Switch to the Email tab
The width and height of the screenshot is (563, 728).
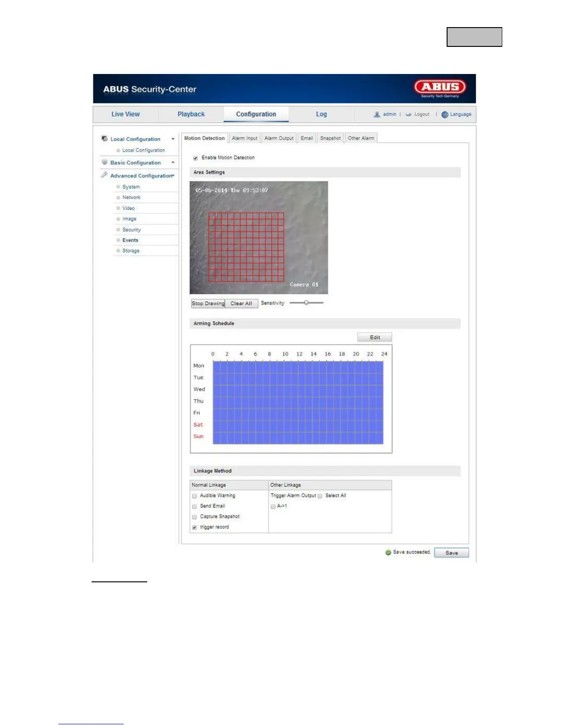pos(307,138)
